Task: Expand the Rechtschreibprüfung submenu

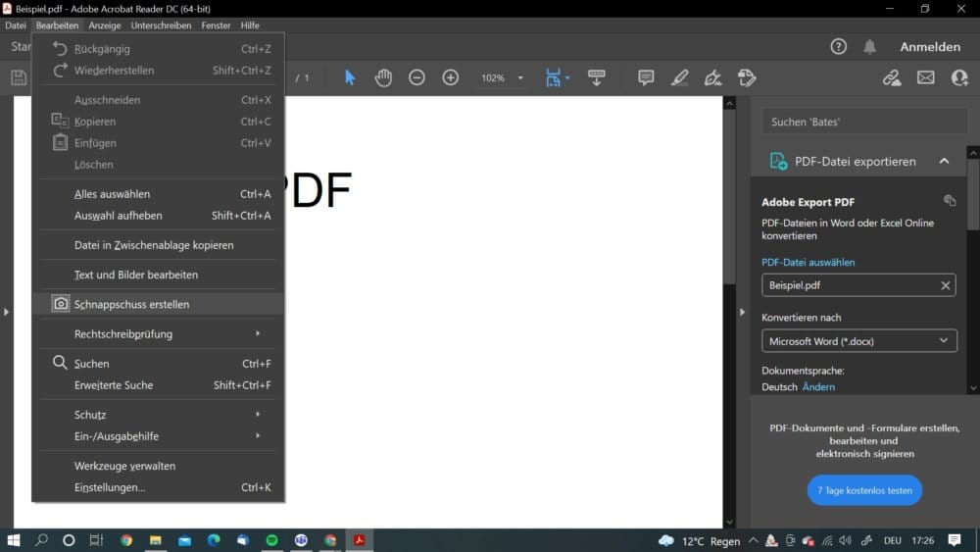Action: pos(158,333)
